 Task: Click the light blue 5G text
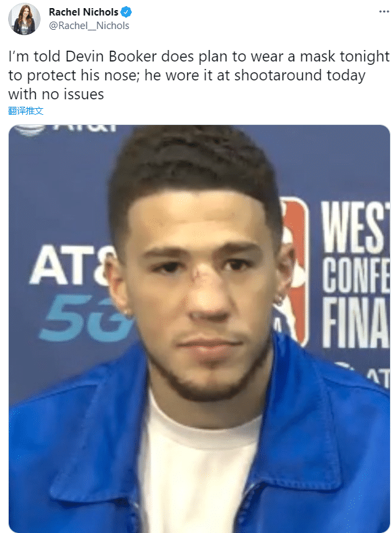pyautogui.click(x=86, y=318)
